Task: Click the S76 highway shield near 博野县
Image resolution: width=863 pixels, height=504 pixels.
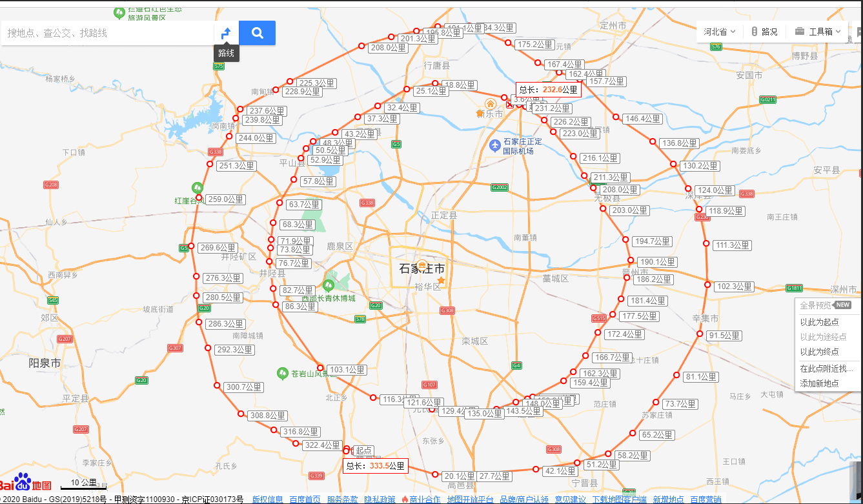Action: point(716,46)
